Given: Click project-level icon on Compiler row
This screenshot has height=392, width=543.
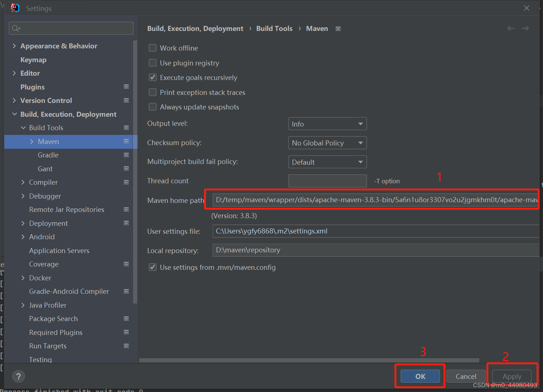Looking at the screenshot, I should [x=126, y=182].
